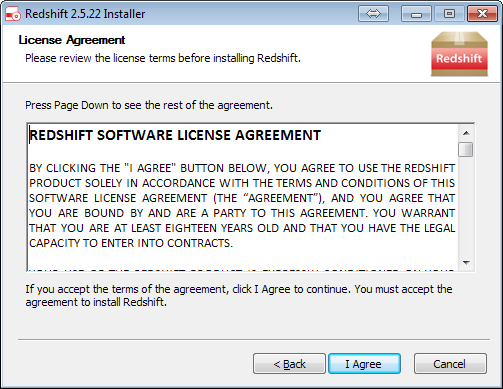Click the paragraph starting BY CLICKING THE
The width and height of the screenshot is (503, 389).
(242, 205)
